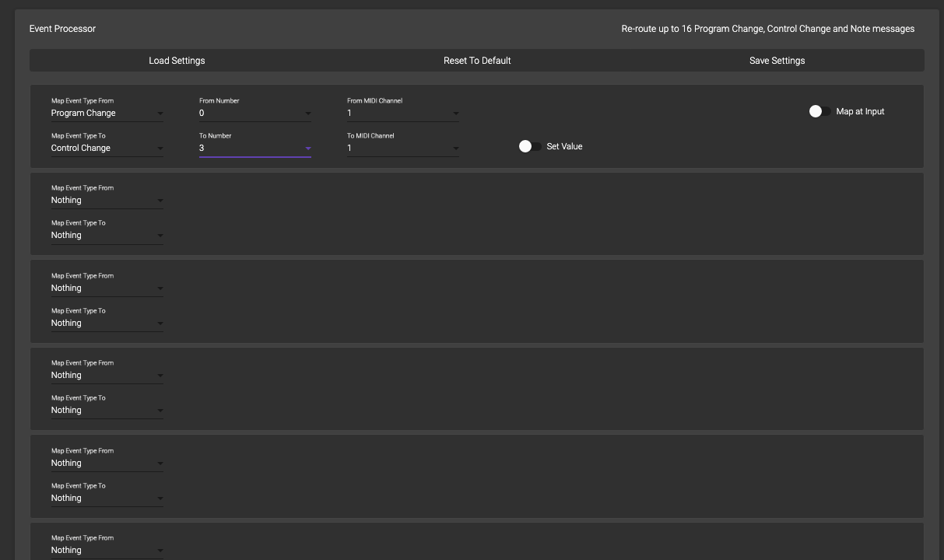Open the Map Event Type To dropdown showing Control Change
Viewport: 944px width, 560px height.
[107, 148]
